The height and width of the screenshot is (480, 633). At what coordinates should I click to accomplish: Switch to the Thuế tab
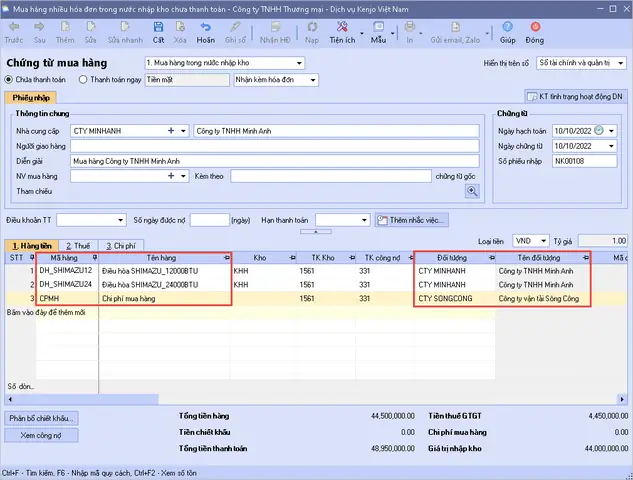tap(76, 244)
